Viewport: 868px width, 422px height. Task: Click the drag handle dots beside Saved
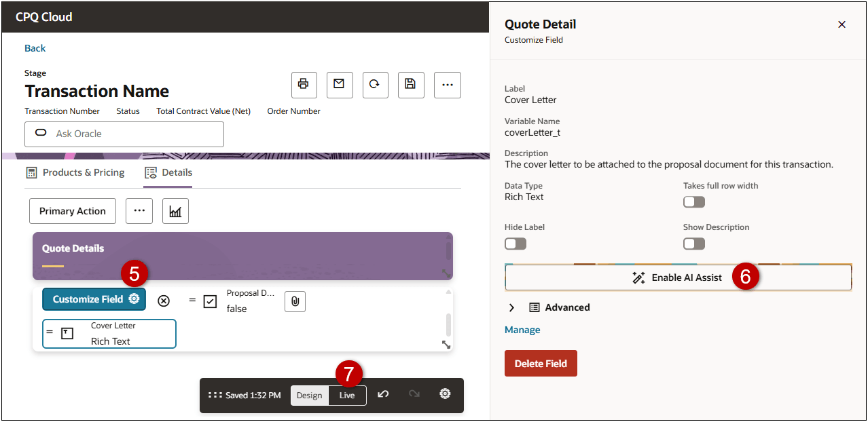pos(215,395)
